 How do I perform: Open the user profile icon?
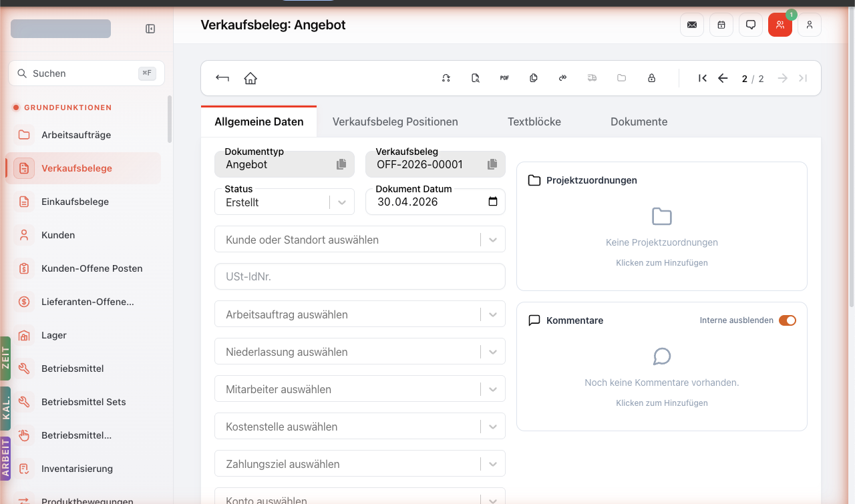810,25
